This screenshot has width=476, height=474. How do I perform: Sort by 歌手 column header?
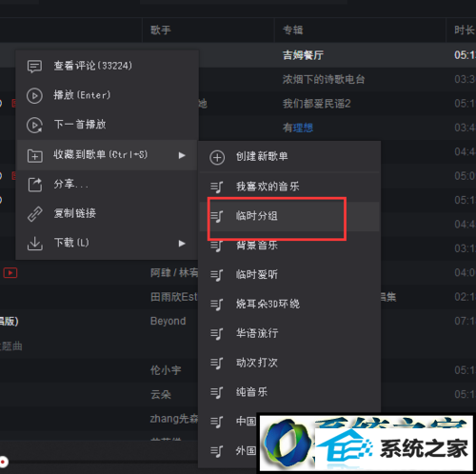[161, 30]
